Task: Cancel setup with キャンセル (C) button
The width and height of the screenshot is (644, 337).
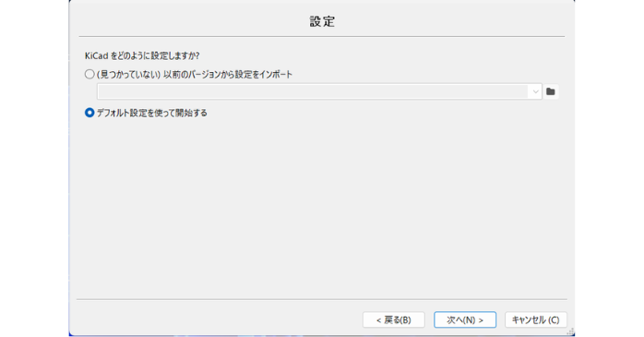Action: 535,319
